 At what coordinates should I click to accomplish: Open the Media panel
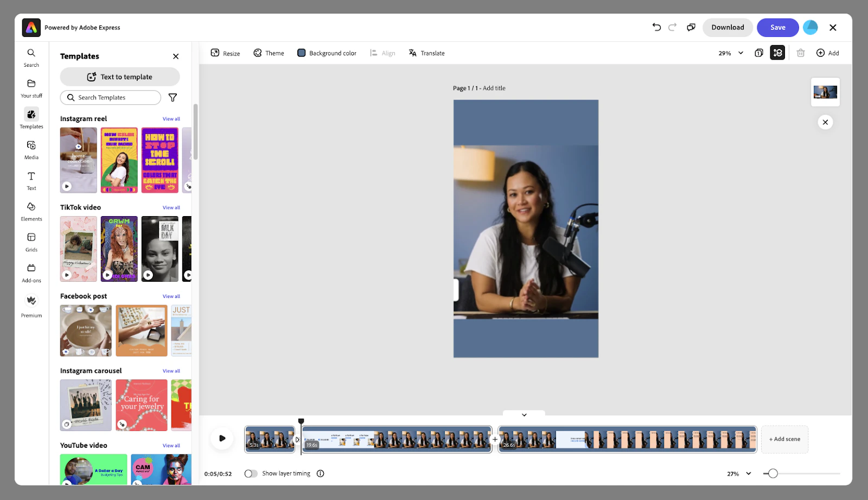(31, 149)
